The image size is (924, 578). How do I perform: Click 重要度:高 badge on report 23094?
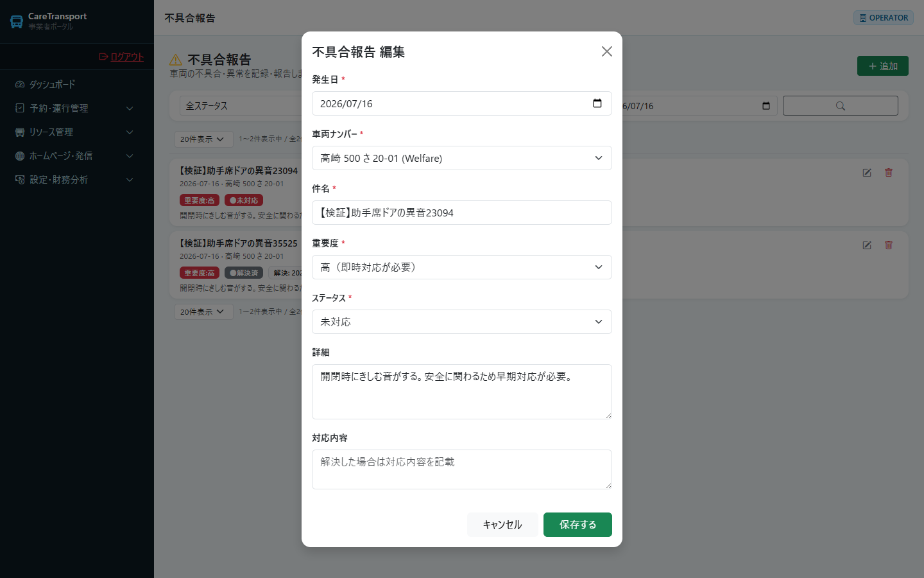click(x=200, y=200)
